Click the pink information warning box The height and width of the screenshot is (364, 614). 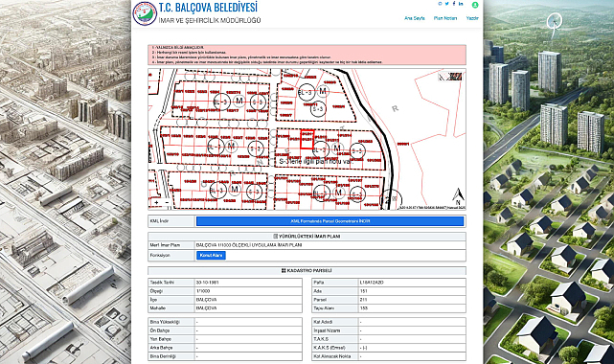(307, 55)
